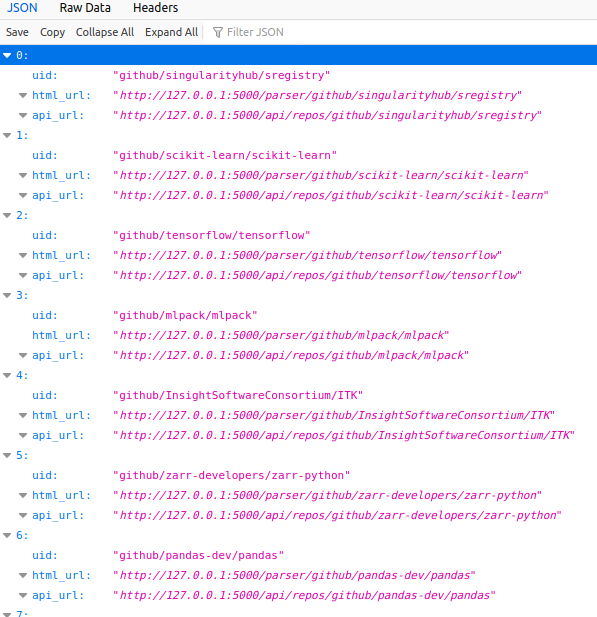Viewport: 597px width, 617px height.
Task: Select uid value "github/mlpack/mlpack"
Action: point(185,315)
